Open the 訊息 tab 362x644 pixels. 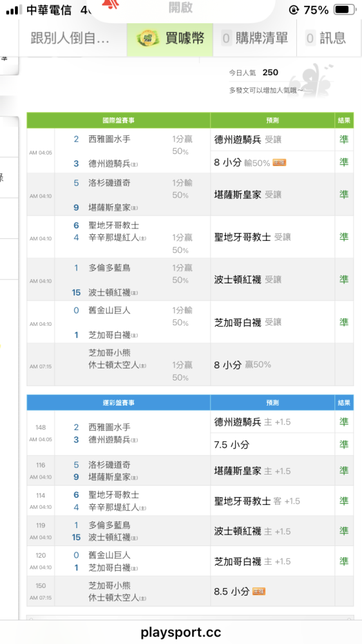point(327,38)
